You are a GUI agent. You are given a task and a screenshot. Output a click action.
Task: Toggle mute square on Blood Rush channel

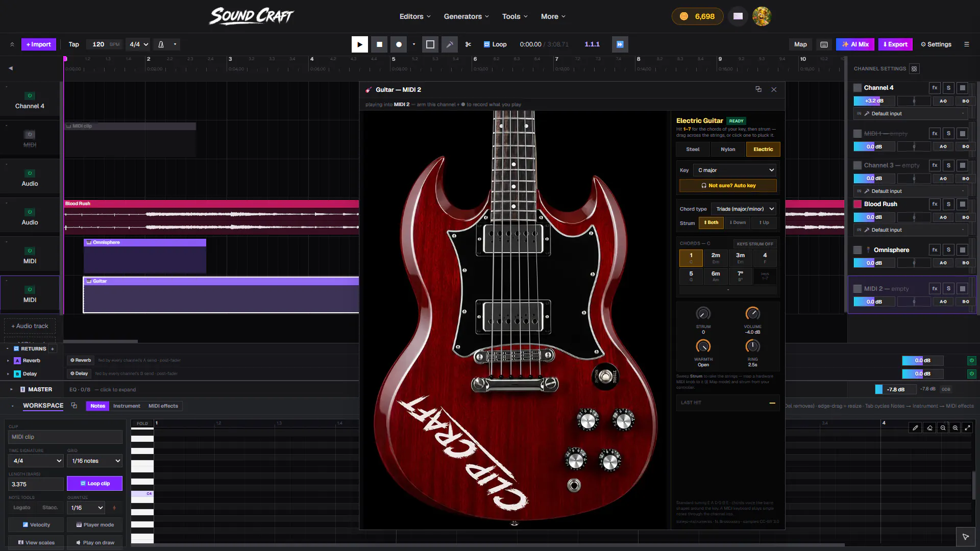(x=962, y=204)
